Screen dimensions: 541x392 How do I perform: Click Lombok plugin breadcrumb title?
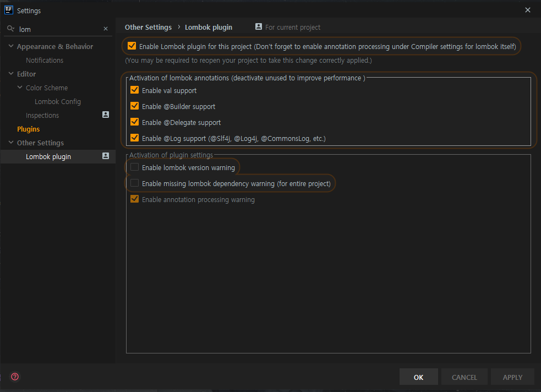click(x=209, y=28)
